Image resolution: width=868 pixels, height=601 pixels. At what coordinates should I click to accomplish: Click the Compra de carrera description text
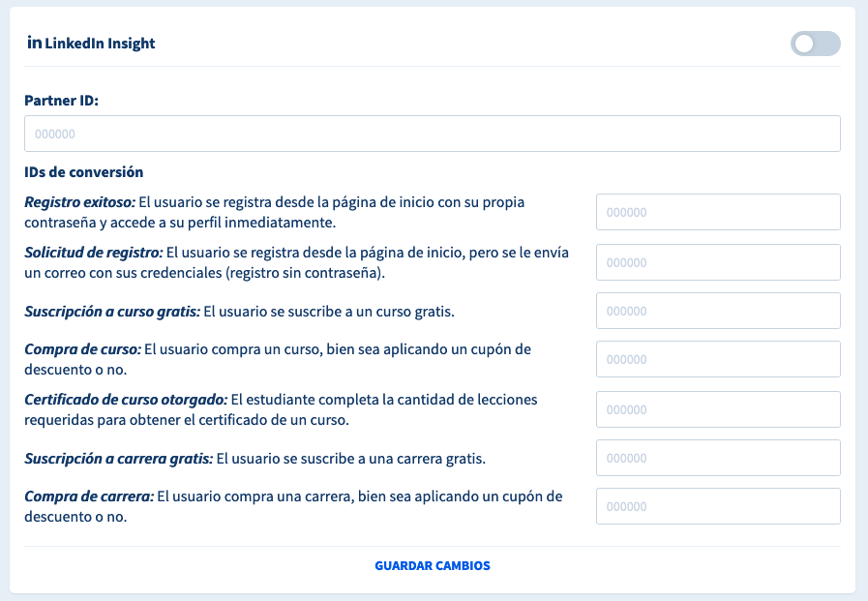click(290, 506)
